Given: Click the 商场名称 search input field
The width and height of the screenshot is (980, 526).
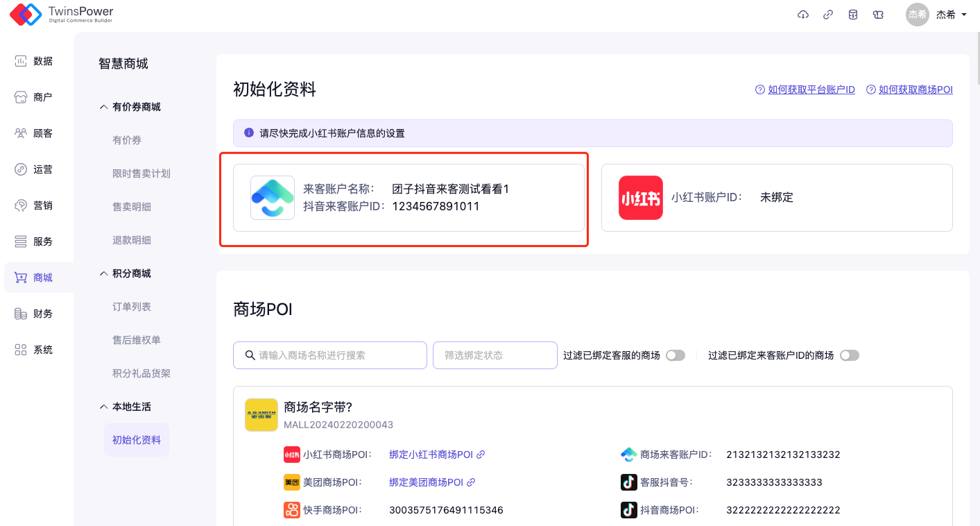Looking at the screenshot, I should 337,355.
